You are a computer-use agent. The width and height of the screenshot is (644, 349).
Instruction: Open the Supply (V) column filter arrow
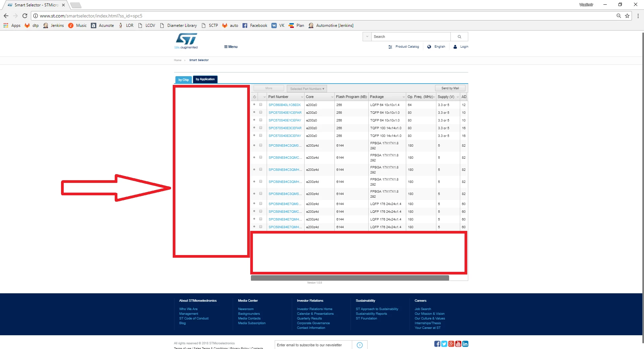coord(458,97)
